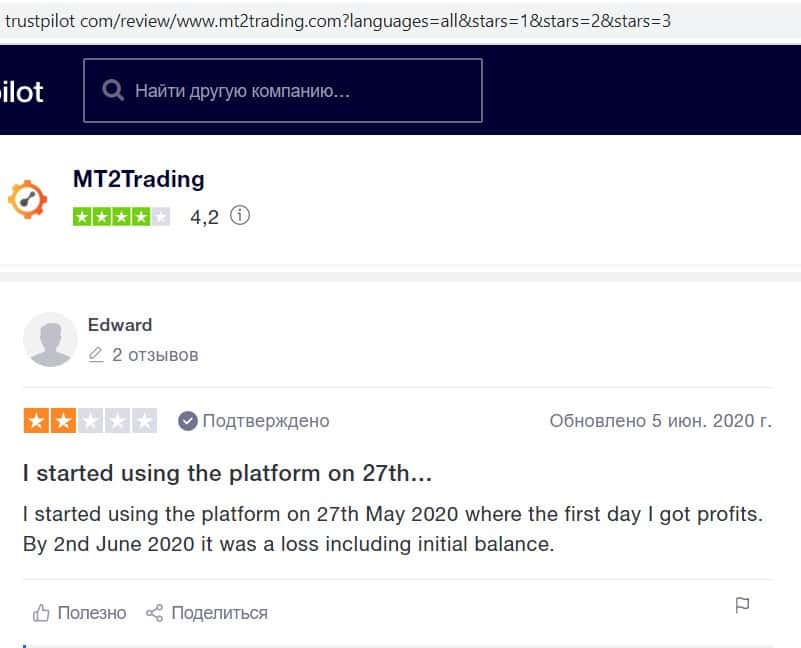Focus the "Найти другую компанию" search field
The height and width of the screenshot is (648, 801).
click(x=300, y=91)
